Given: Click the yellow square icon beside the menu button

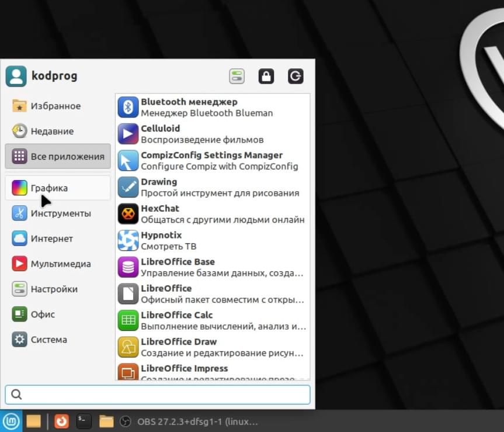Looking at the screenshot, I should 33,421.
